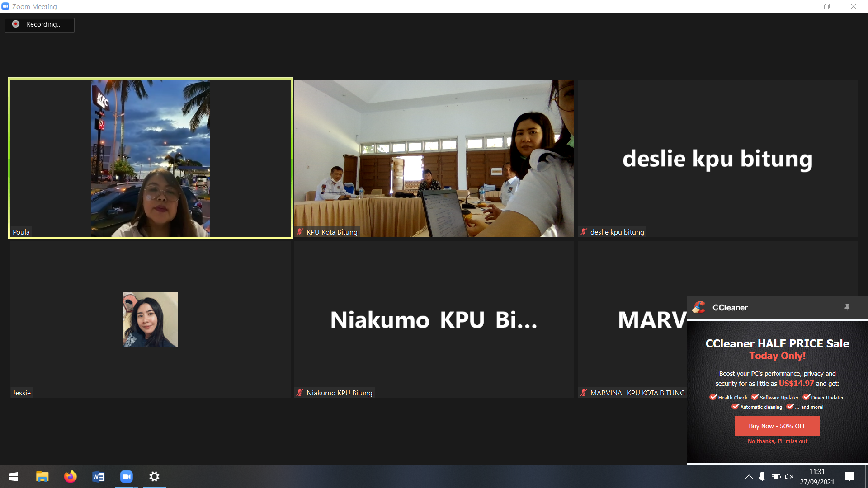Open Windows Action Center notifications
Image resolution: width=868 pixels, height=488 pixels.
pos(849,477)
